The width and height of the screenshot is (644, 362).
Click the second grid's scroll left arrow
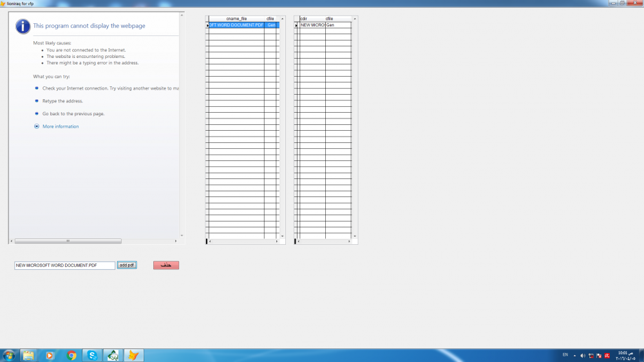coord(299,242)
